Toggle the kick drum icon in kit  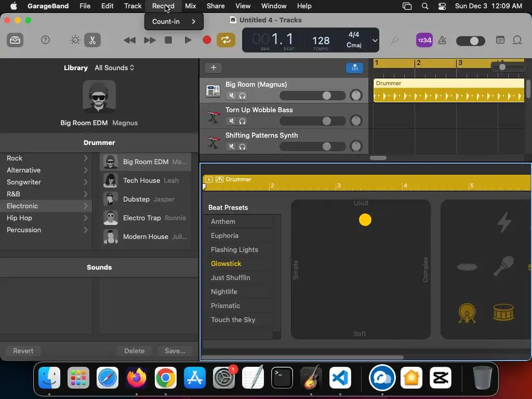pos(467,313)
